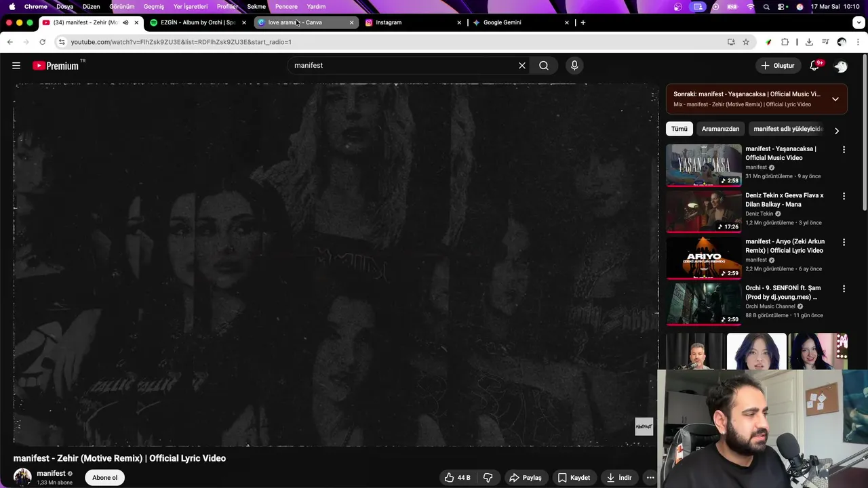This screenshot has height=488, width=868.
Task: Click the Oluştur create button
Action: [778, 66]
